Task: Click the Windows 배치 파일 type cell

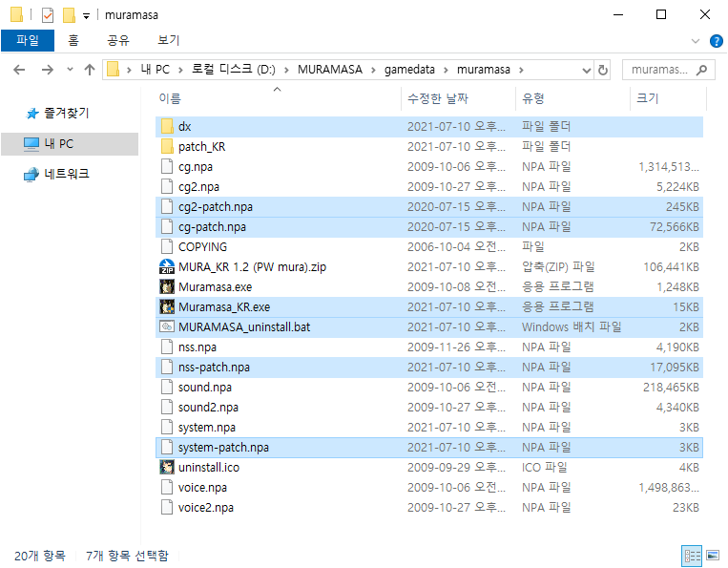Action: coord(572,327)
